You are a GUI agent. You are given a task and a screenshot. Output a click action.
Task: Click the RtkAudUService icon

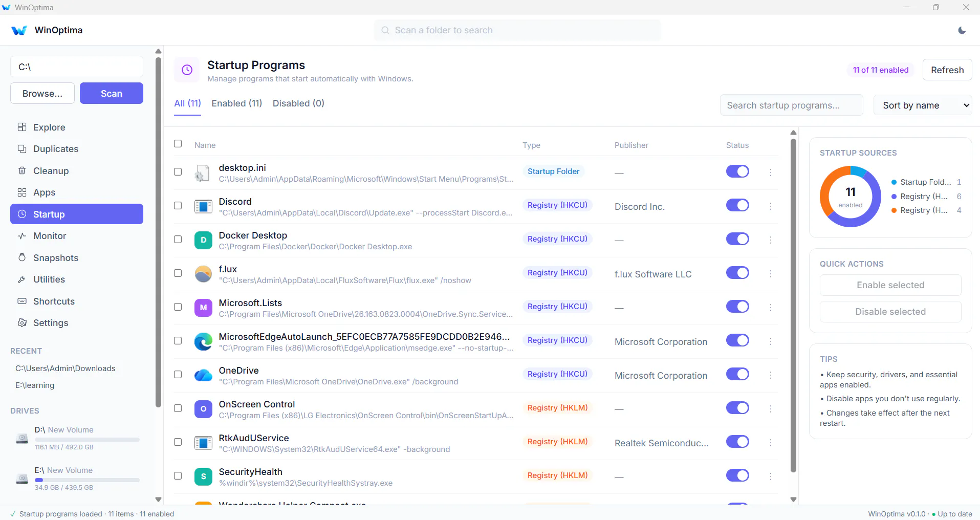click(x=203, y=443)
